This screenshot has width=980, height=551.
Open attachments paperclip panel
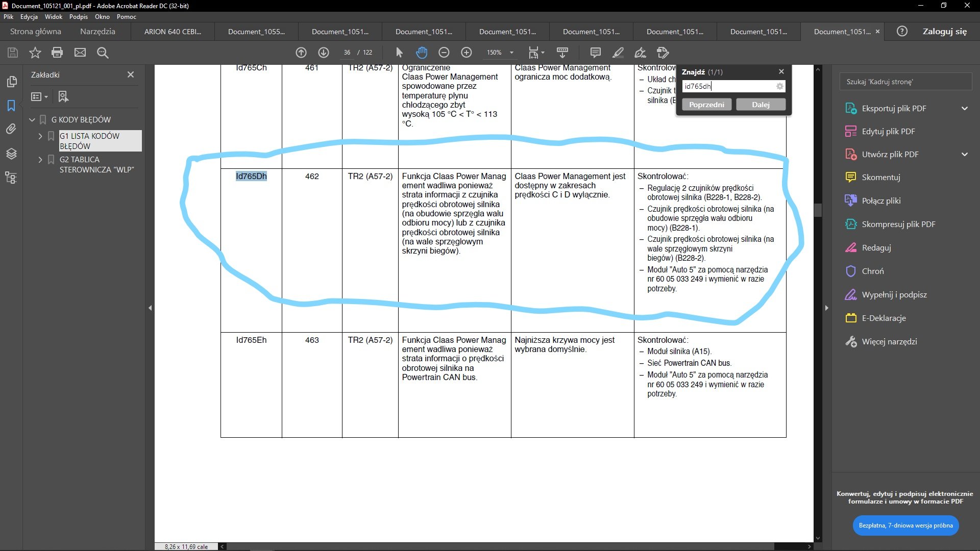[x=11, y=129]
